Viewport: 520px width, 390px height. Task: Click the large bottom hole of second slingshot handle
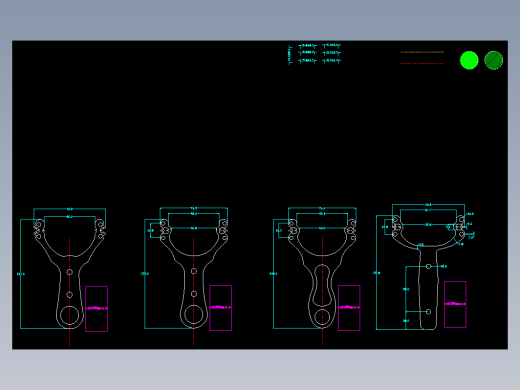click(x=194, y=314)
